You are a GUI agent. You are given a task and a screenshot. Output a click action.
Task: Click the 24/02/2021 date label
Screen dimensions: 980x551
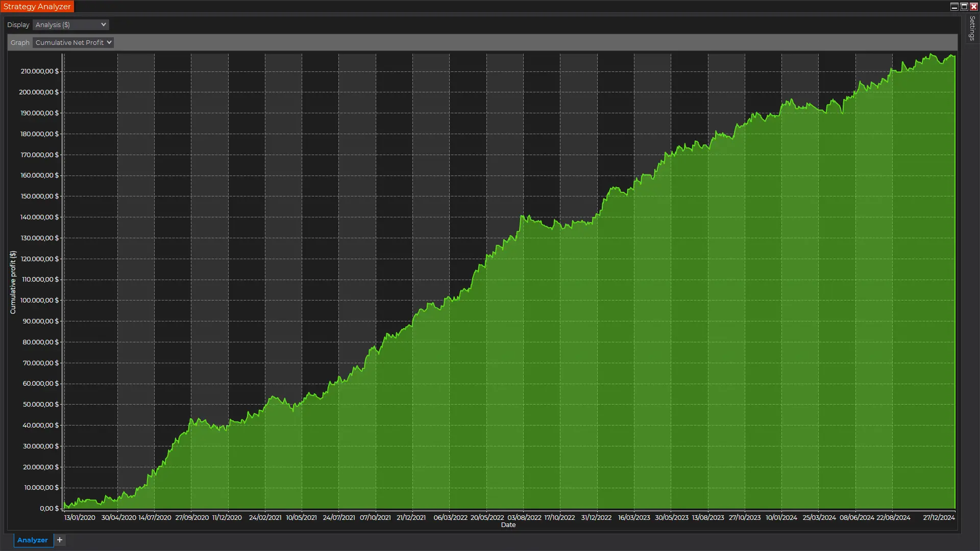click(x=265, y=517)
